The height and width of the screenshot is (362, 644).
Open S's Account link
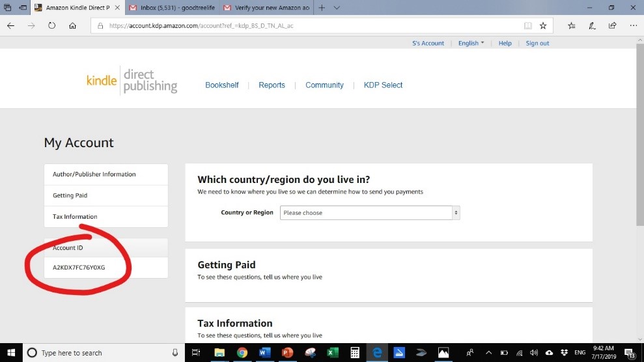428,43
